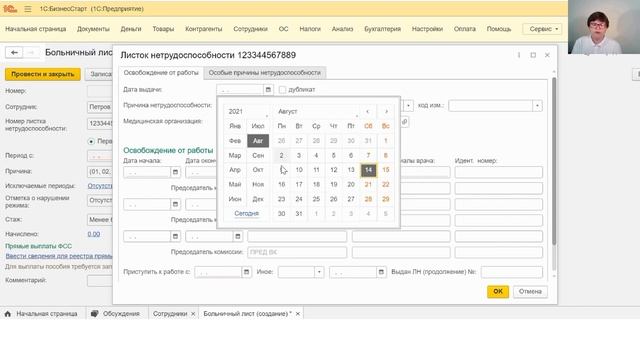The image size is (640, 360).
Task: Click the back arrow in Больничный лист window
Action: (14, 52)
